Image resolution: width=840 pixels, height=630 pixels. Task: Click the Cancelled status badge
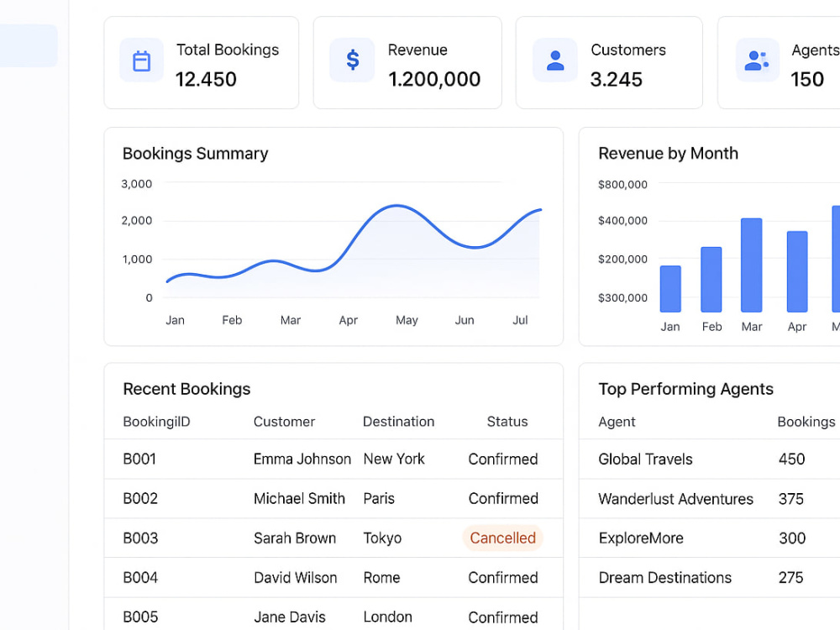(502, 538)
